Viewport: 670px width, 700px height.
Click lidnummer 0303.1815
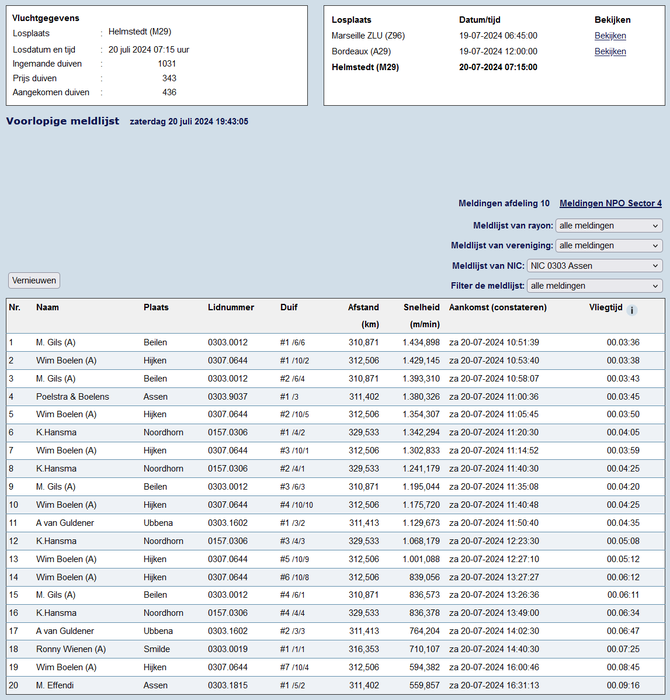(x=227, y=685)
